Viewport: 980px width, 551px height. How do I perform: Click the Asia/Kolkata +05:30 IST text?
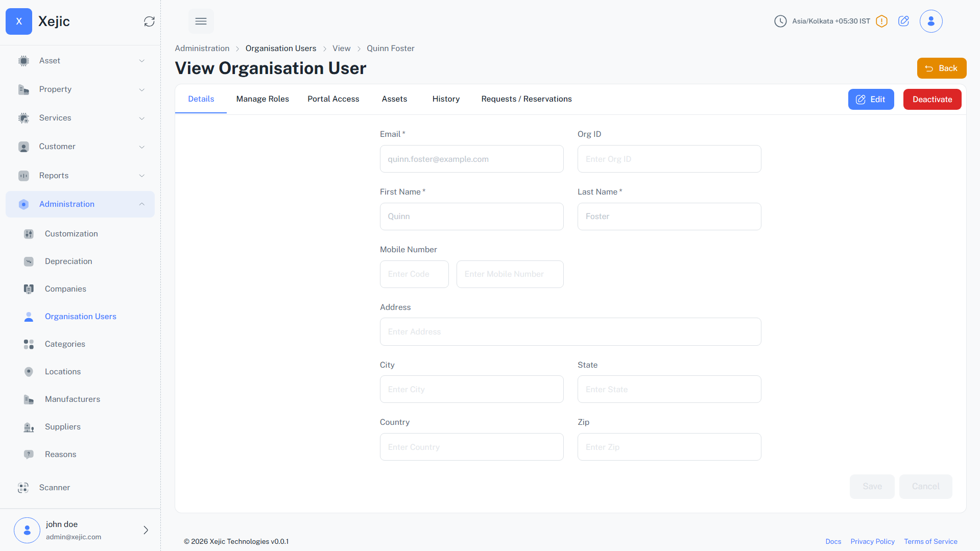pos(831,21)
